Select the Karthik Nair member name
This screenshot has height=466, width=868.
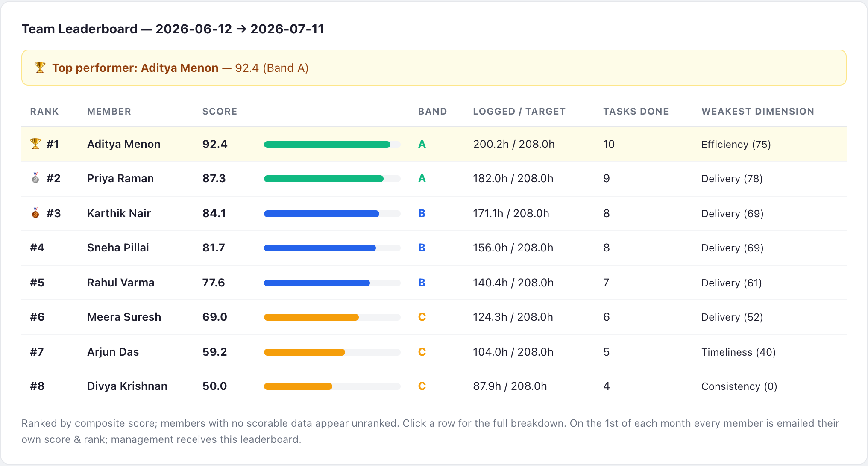[x=119, y=213]
